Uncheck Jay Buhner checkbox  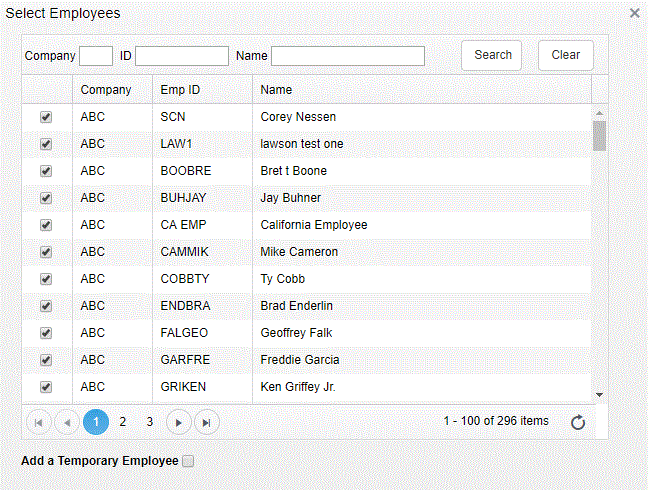[x=46, y=198]
